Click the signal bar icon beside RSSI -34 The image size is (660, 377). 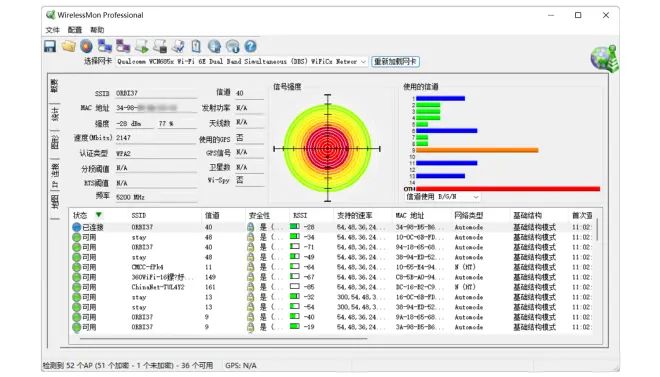pyautogui.click(x=295, y=237)
